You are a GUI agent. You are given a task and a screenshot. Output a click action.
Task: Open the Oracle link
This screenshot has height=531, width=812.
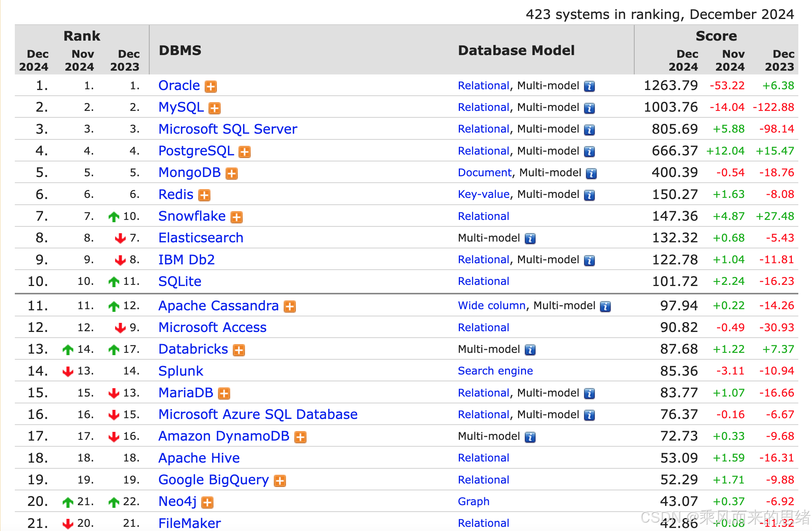pyautogui.click(x=179, y=85)
